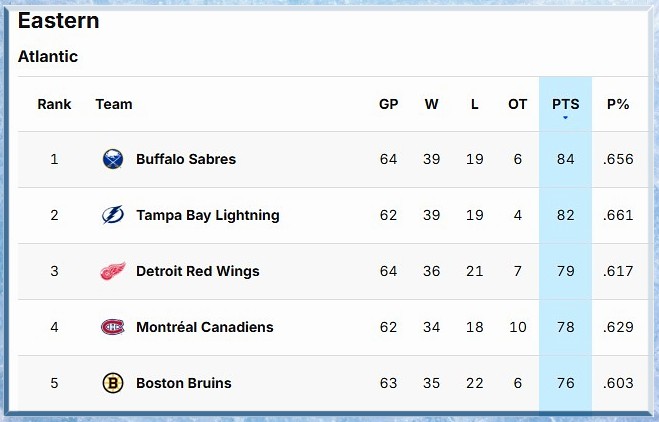The height and width of the screenshot is (422, 659).
Task: Toggle sort arrow under PTS header
Action: coord(565,118)
